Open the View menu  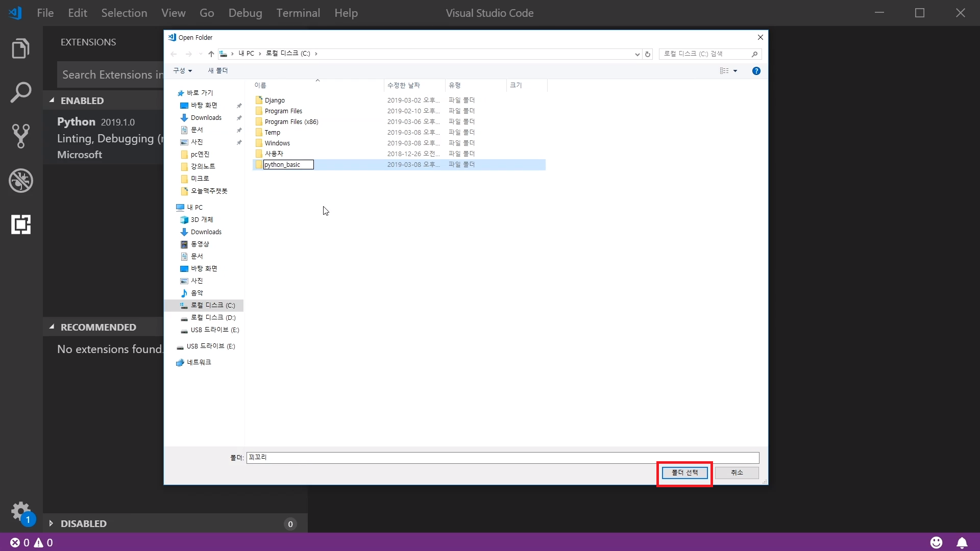coord(174,13)
